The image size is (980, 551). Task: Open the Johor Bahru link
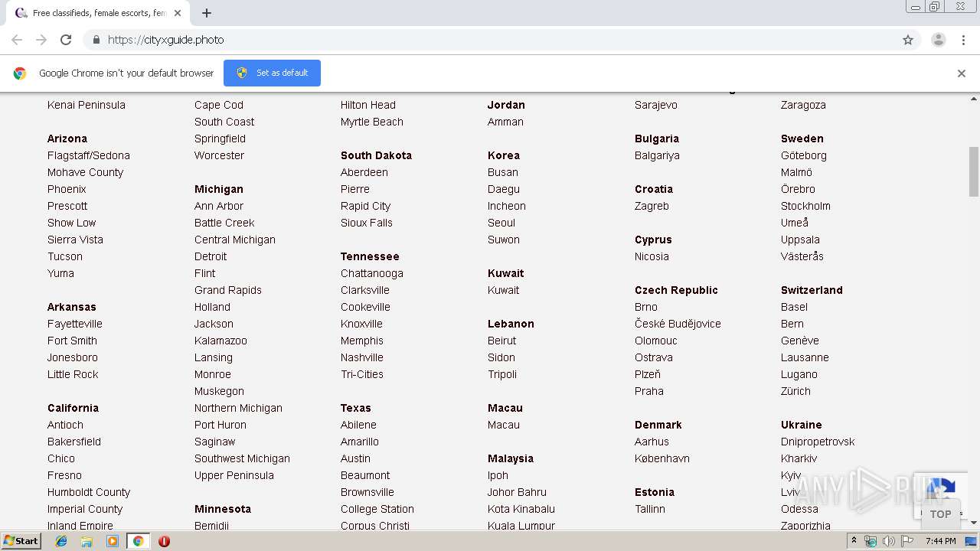(x=517, y=492)
